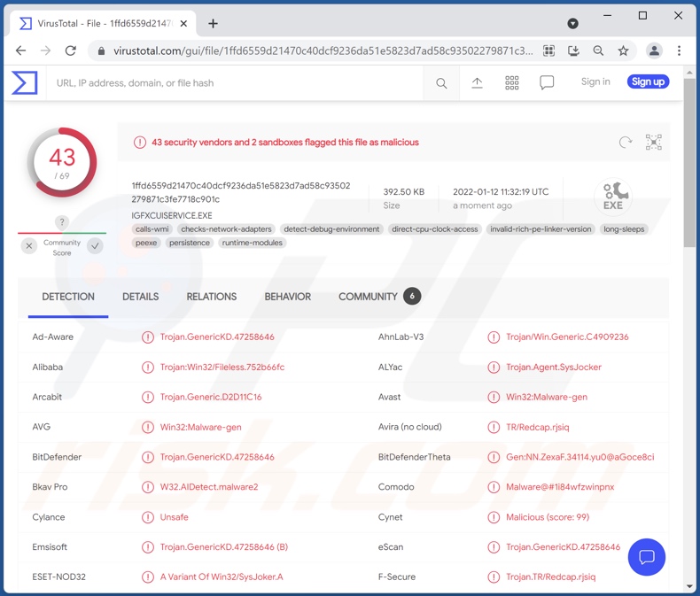700x596 pixels.
Task: Open the browser three-dot menu
Action: 679,50
